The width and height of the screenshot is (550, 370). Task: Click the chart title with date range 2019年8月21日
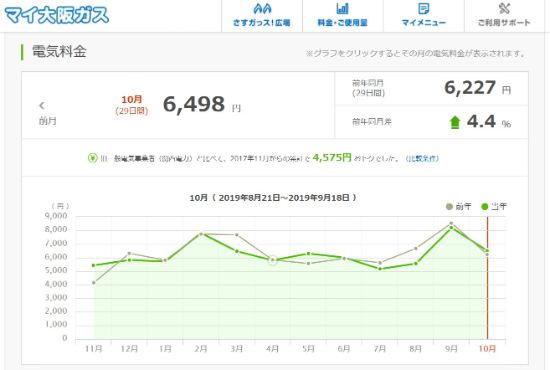pos(273,198)
